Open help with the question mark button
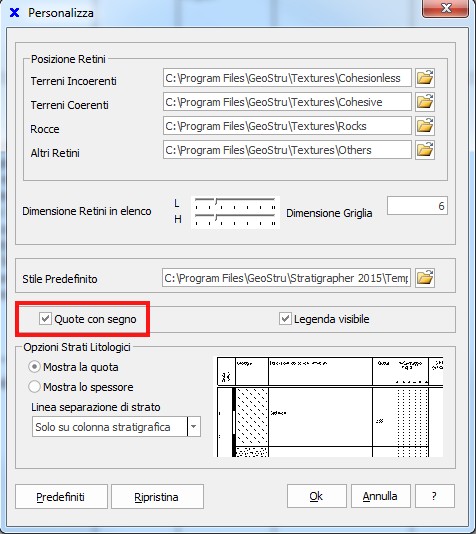The image size is (476, 534). tap(435, 496)
